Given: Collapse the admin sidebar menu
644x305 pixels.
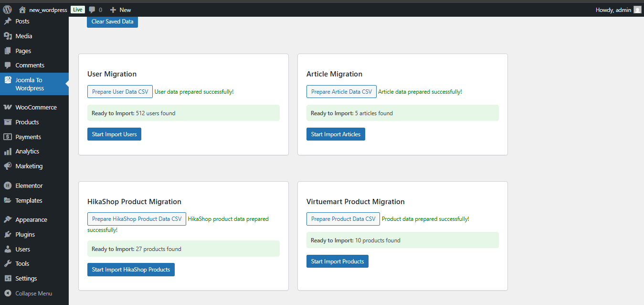Looking at the screenshot, I should [x=33, y=294].
